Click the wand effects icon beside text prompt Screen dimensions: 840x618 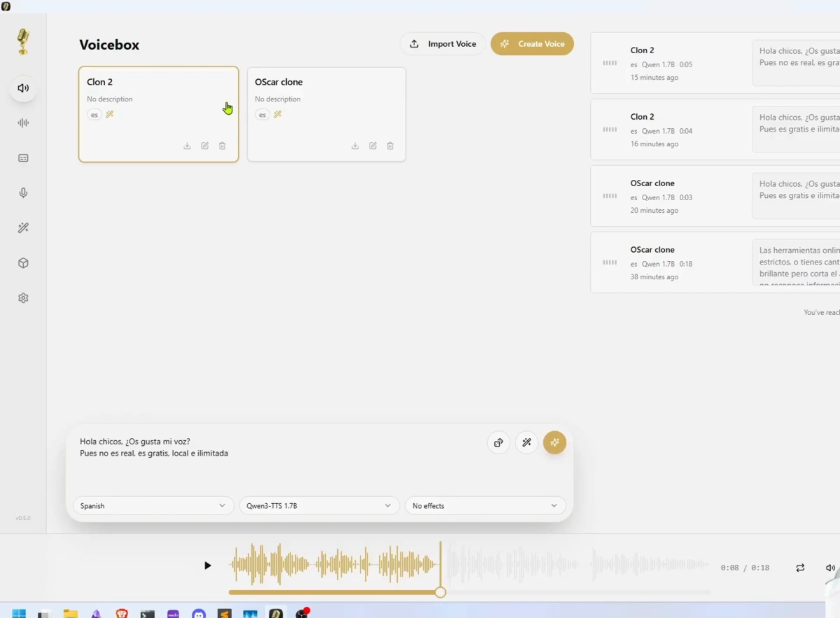(526, 442)
